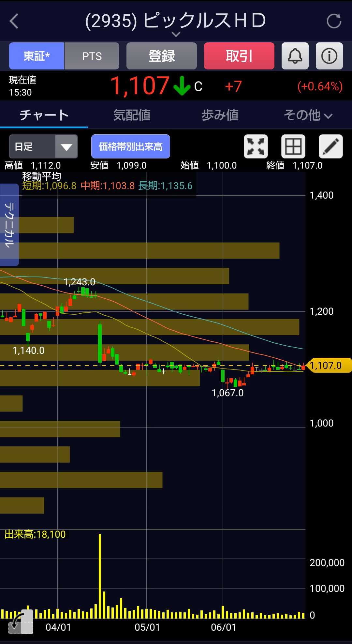Tap the 中期:1,103.8 moving average value
Viewport: 352px width, 644px height.
pos(108,186)
